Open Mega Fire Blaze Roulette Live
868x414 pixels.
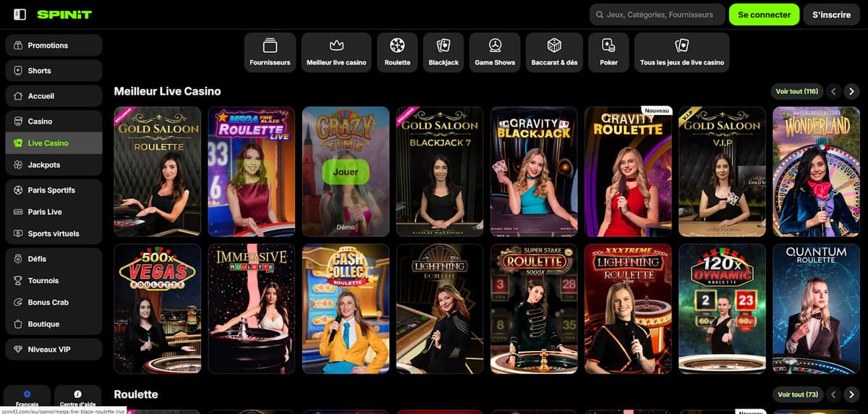click(252, 172)
